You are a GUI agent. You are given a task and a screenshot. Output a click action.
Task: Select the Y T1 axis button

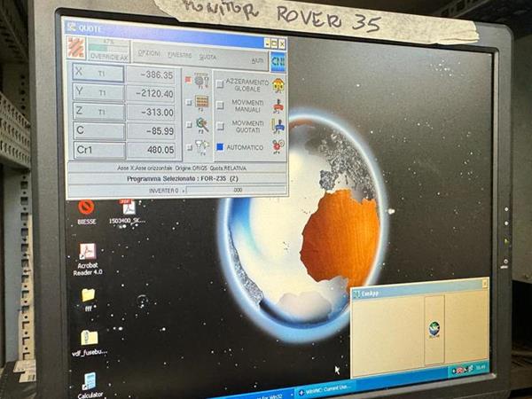point(98,92)
